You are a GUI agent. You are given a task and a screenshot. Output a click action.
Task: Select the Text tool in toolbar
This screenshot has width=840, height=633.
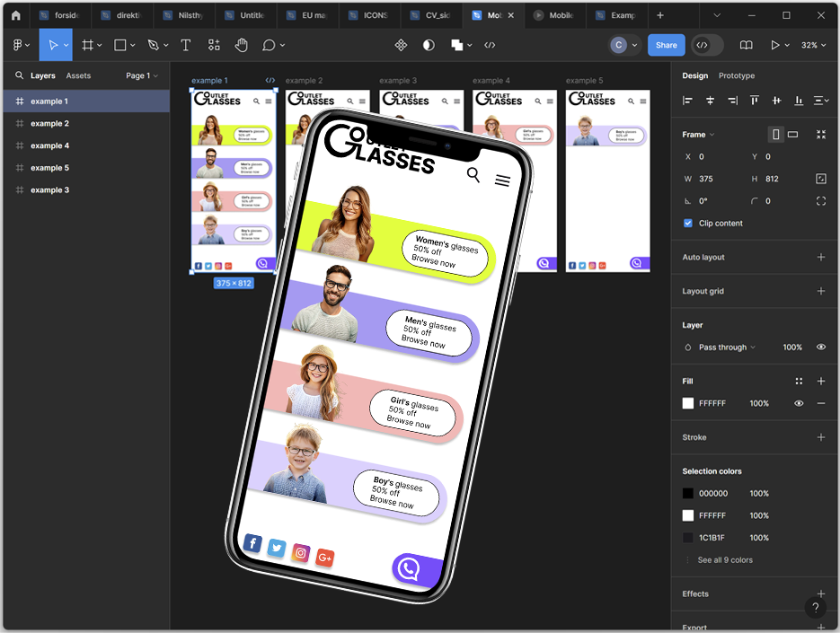tap(186, 45)
